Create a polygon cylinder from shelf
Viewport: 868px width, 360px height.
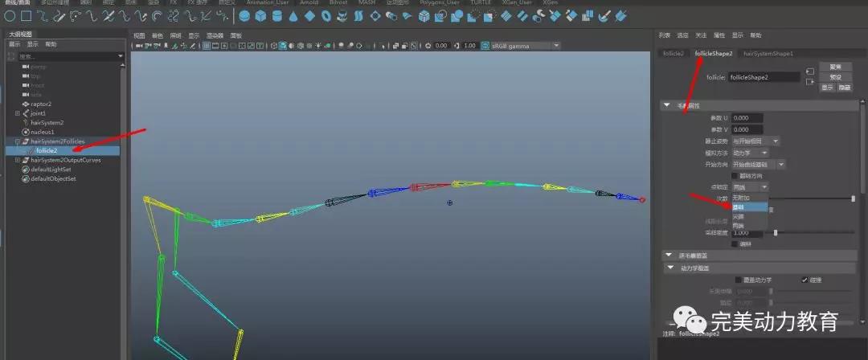276,15
